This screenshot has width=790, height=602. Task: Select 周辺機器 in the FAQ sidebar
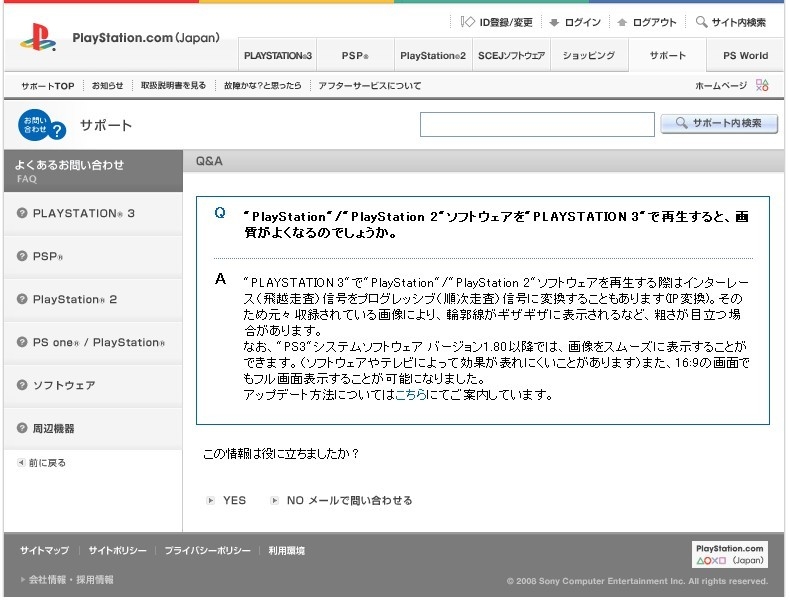(93, 428)
